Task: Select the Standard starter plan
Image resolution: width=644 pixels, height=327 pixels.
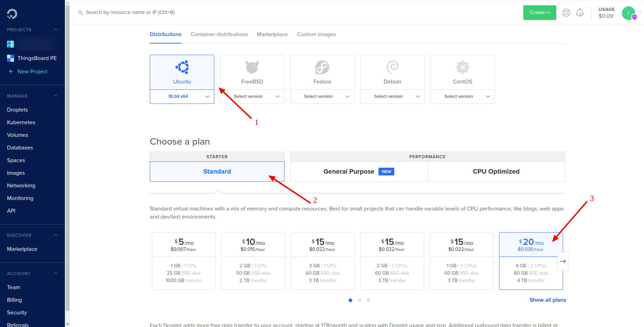Action: [x=217, y=172]
